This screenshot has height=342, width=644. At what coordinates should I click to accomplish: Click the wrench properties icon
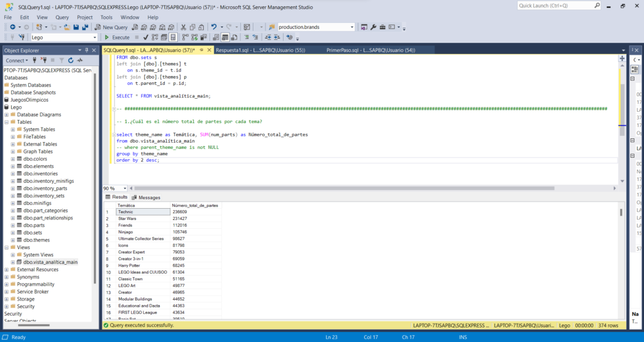(x=374, y=27)
